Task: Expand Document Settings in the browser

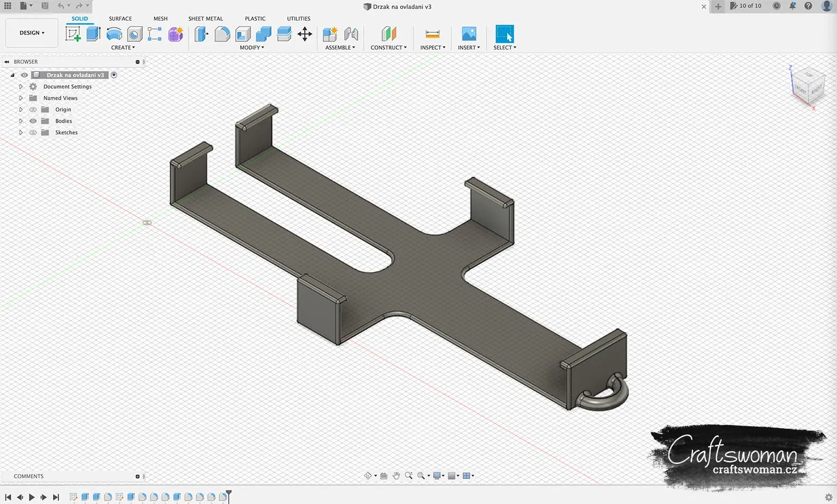Action: 21,86
